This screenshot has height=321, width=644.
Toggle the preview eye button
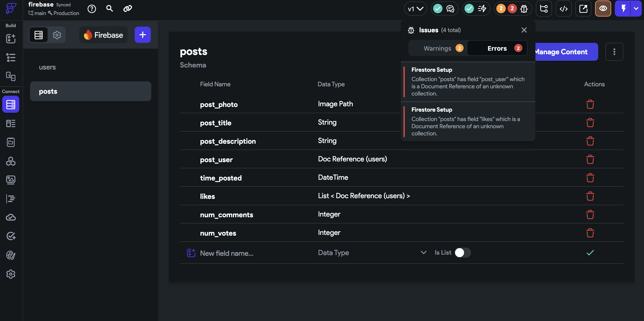pos(603,9)
